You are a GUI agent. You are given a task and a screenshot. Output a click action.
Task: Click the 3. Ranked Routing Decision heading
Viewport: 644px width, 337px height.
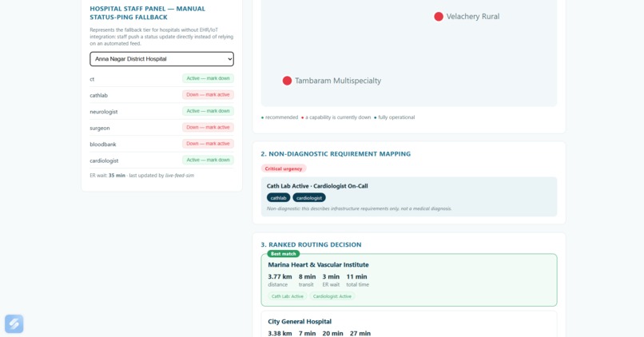coord(311,244)
